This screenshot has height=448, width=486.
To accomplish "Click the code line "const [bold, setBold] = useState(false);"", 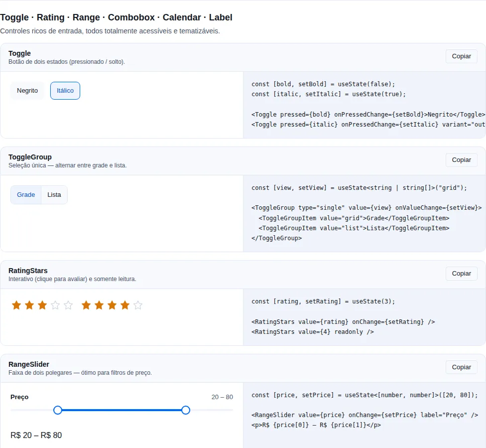I will coord(323,84).
